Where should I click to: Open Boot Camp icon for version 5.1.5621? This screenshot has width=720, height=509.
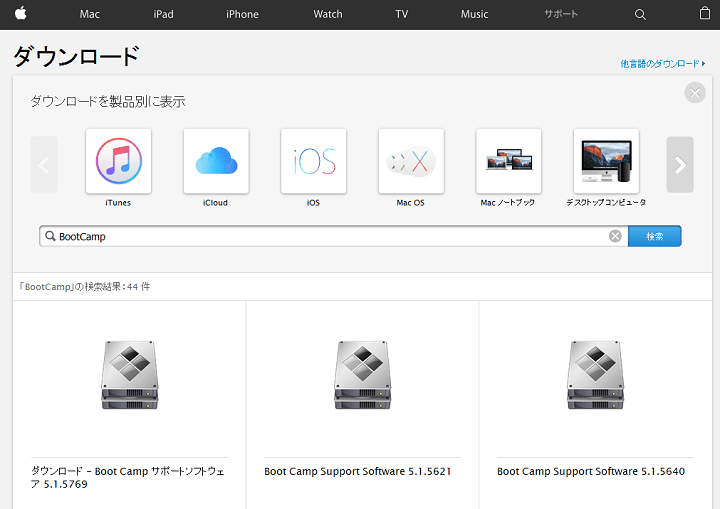[x=362, y=375]
